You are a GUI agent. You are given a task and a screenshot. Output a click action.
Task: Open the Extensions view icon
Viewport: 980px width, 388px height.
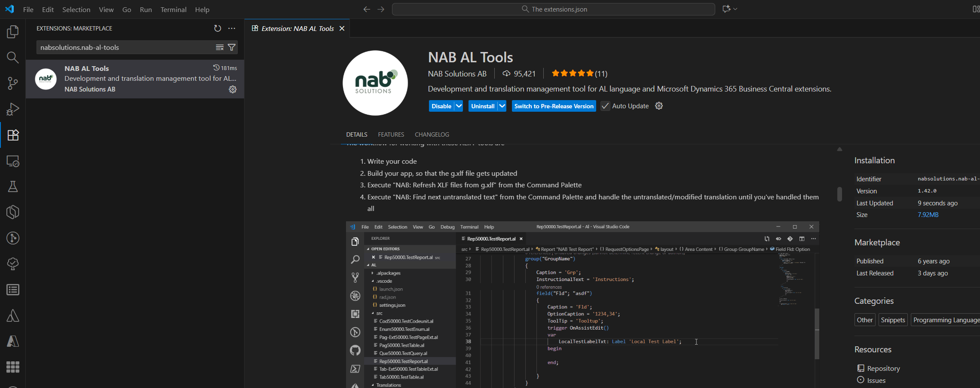coord(13,135)
